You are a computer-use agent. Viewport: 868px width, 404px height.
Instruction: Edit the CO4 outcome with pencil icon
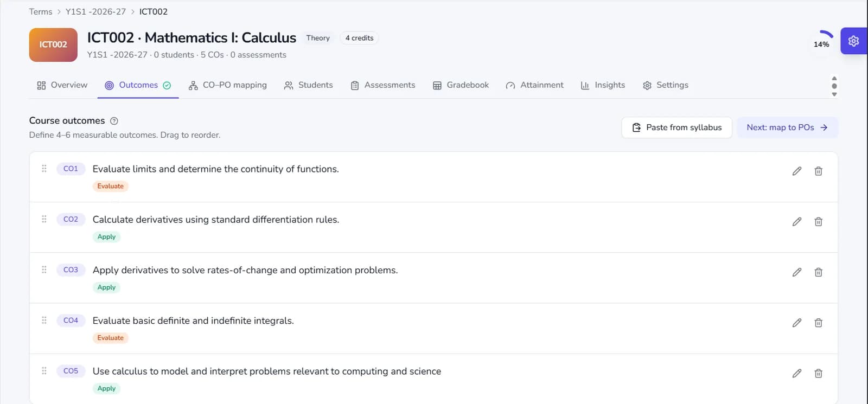tap(796, 323)
